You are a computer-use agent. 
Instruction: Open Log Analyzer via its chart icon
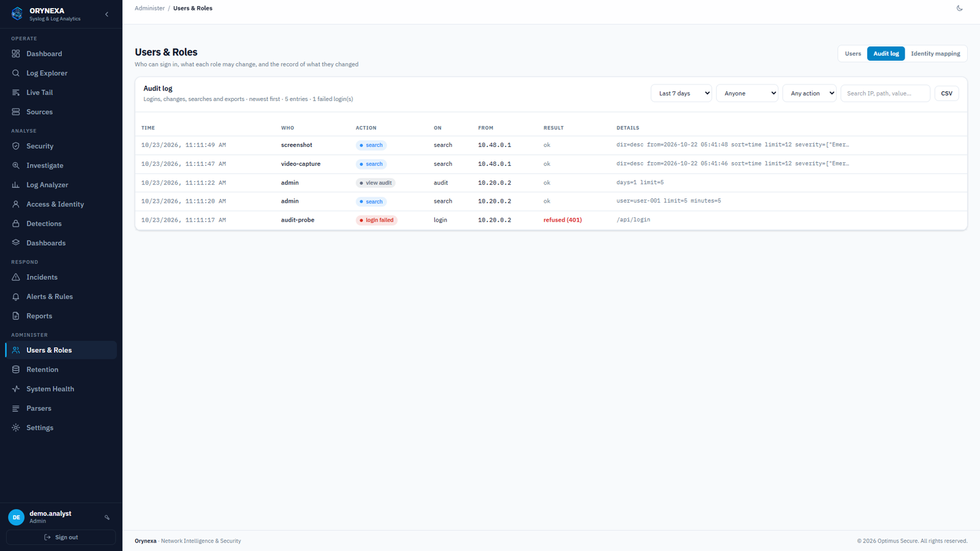pyautogui.click(x=16, y=185)
